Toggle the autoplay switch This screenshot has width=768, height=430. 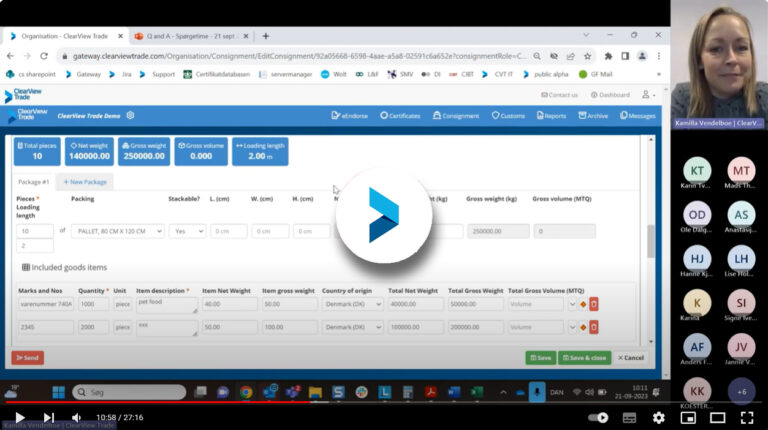[x=598, y=417]
